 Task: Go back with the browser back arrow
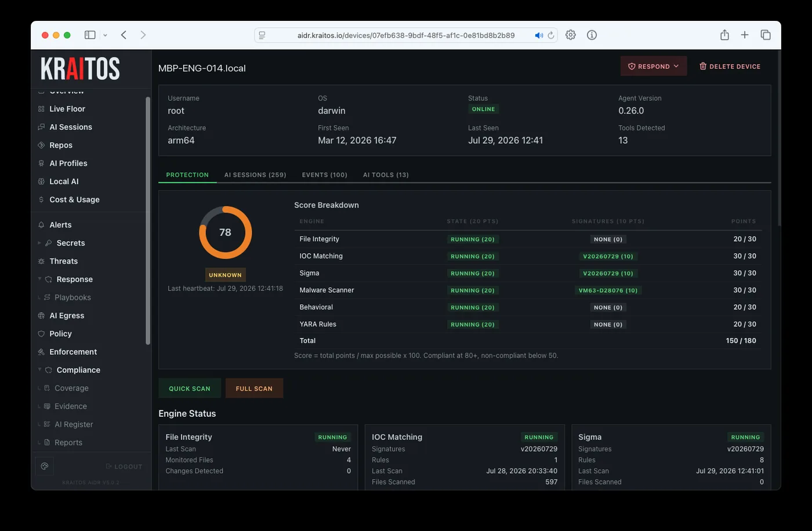(124, 35)
